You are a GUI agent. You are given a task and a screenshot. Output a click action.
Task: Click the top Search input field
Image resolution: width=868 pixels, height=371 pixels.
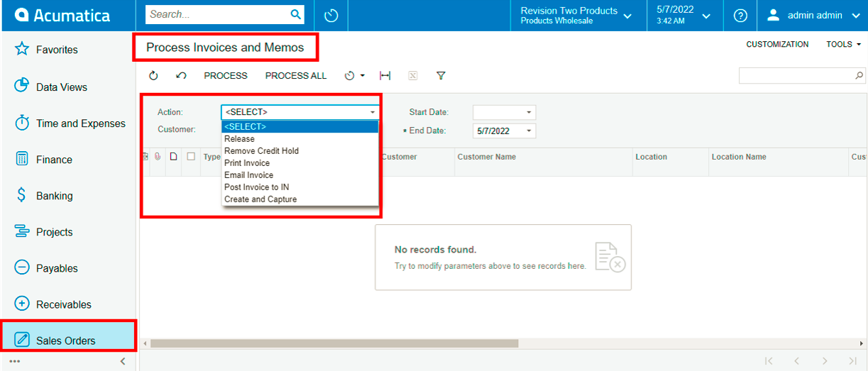217,14
